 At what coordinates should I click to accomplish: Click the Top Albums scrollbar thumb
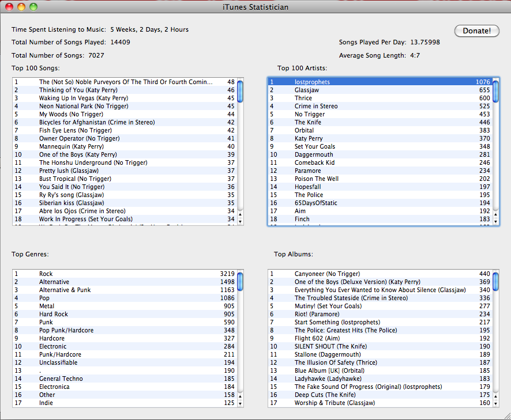[495, 282]
